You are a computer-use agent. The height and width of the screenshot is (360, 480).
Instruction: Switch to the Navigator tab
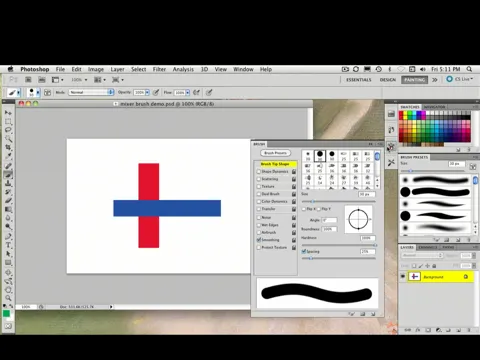click(435, 107)
